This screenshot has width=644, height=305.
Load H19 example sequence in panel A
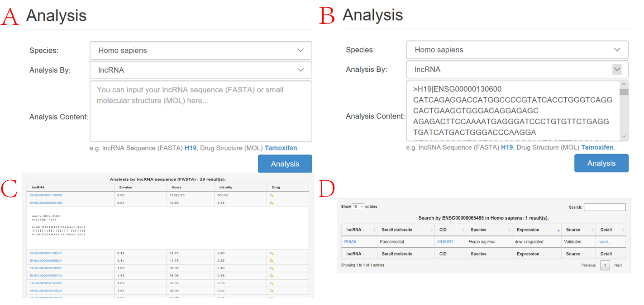[x=191, y=148]
